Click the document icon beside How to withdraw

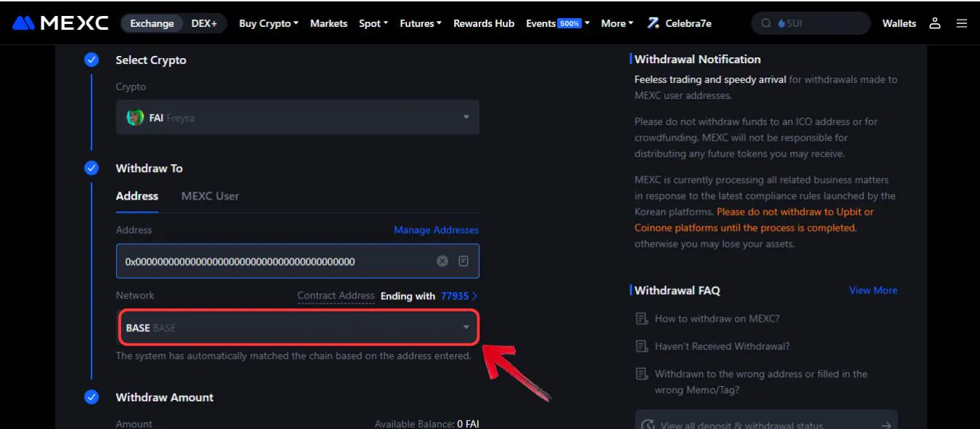pos(641,319)
